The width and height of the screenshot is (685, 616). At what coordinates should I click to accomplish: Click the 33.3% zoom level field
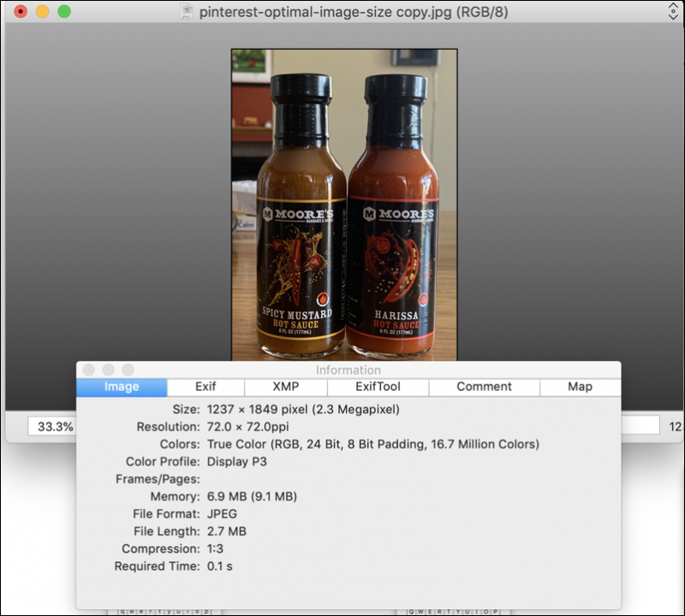coord(51,426)
